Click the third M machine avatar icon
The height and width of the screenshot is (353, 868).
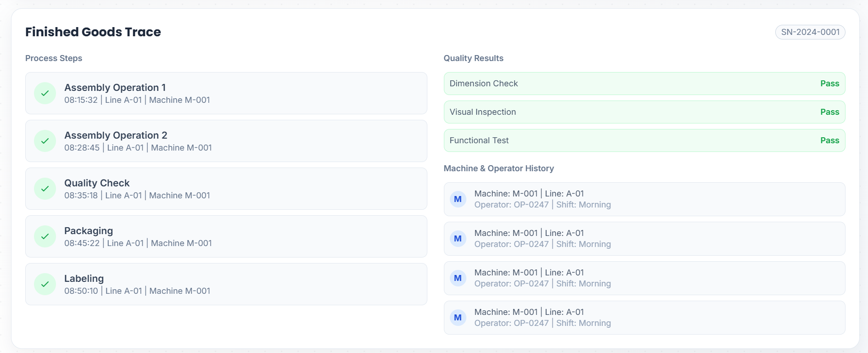coord(458,278)
